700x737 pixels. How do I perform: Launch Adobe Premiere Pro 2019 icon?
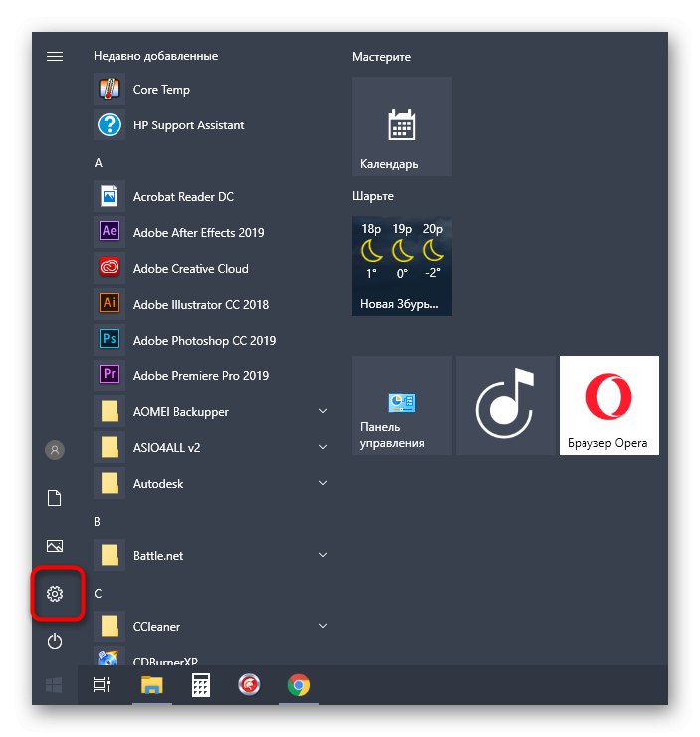click(x=110, y=375)
